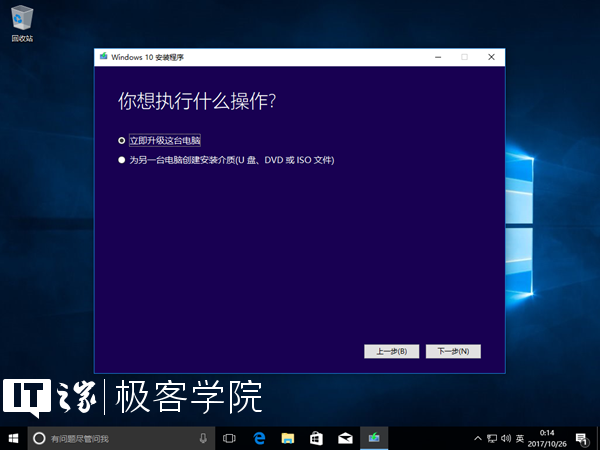The height and width of the screenshot is (450, 600).
Task: Click the Cortana search box
Action: (121, 438)
